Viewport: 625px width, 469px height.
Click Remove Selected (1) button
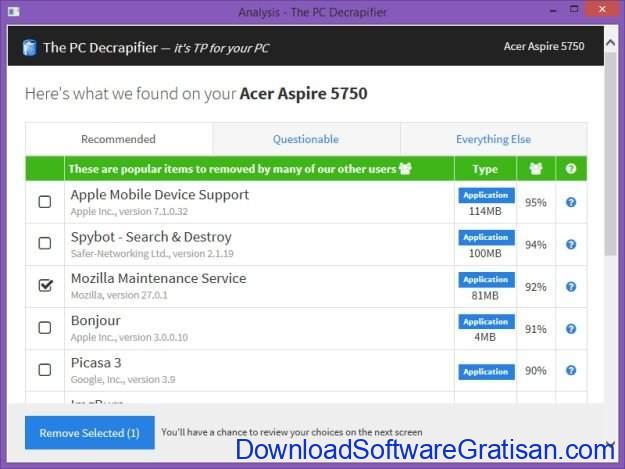point(90,433)
